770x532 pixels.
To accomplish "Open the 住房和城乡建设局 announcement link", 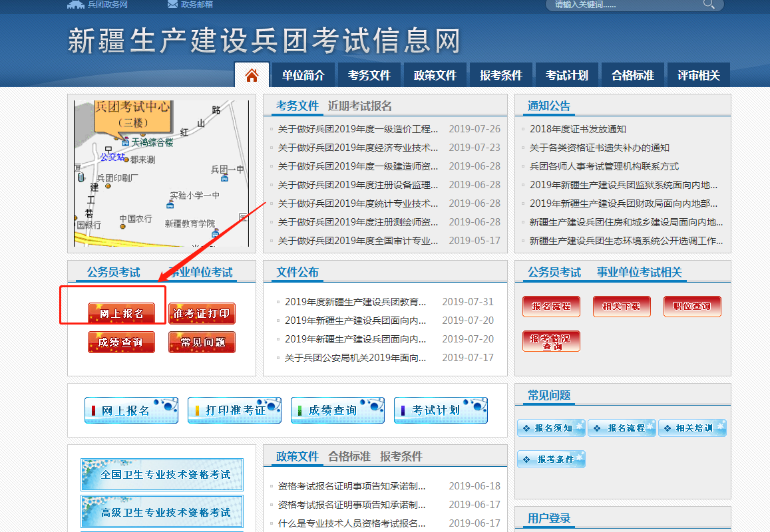I will pyautogui.click(x=626, y=222).
